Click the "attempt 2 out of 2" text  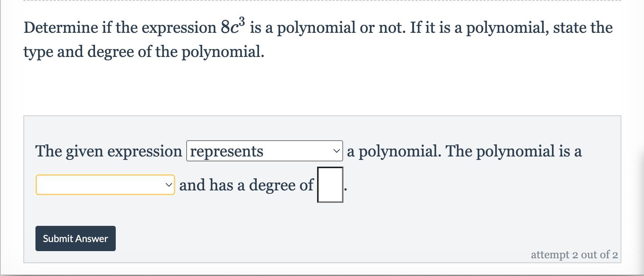574,255
